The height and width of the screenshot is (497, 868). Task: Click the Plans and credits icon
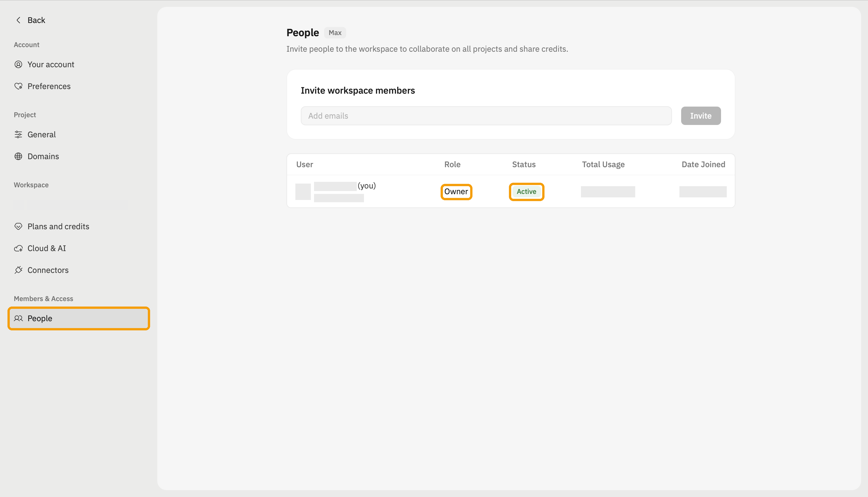(18, 226)
